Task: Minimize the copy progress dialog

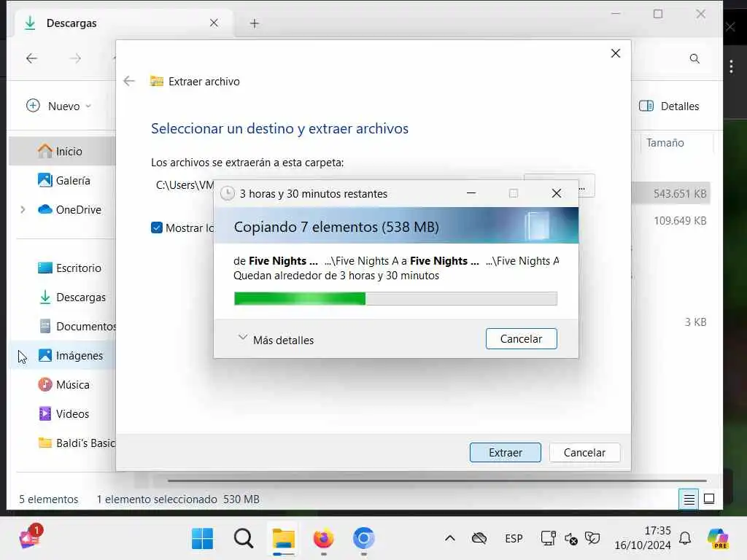Action: [471, 193]
